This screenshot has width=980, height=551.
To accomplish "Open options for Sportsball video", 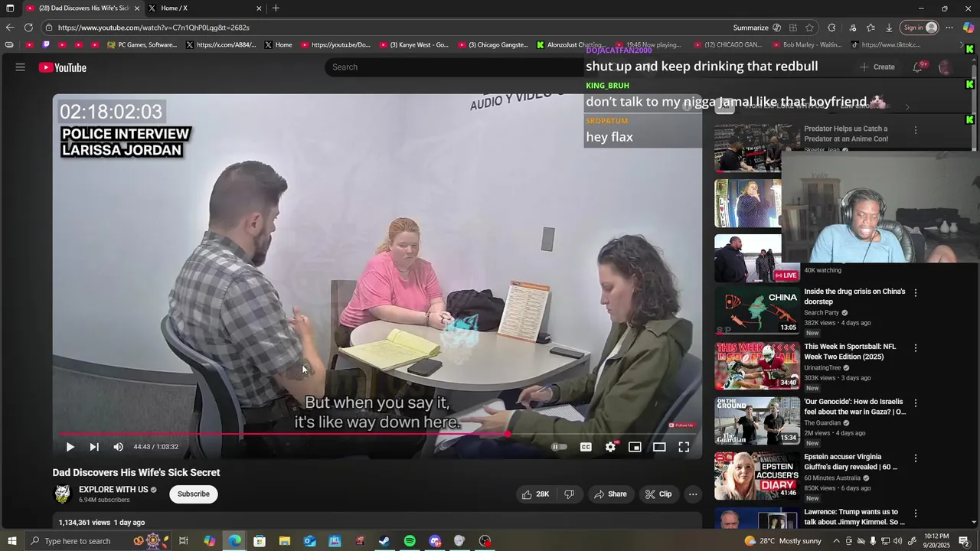I will pyautogui.click(x=916, y=347).
